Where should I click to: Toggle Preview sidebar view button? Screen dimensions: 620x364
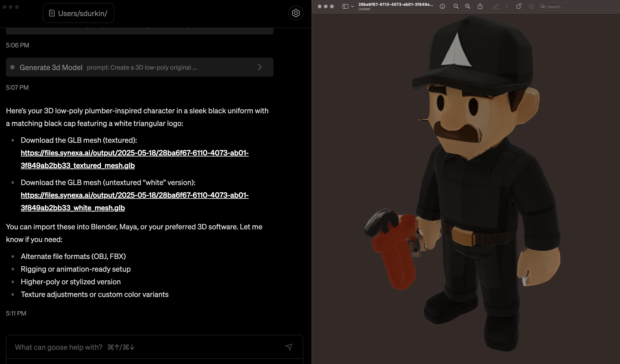tap(345, 7)
